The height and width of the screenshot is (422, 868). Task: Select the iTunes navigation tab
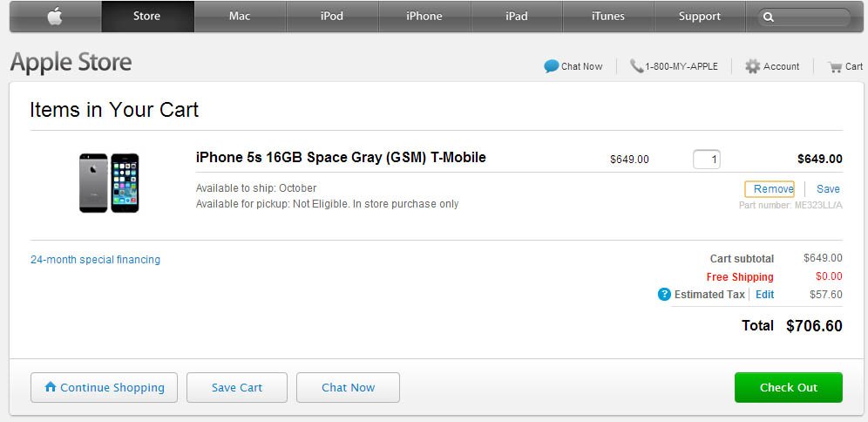[608, 17]
